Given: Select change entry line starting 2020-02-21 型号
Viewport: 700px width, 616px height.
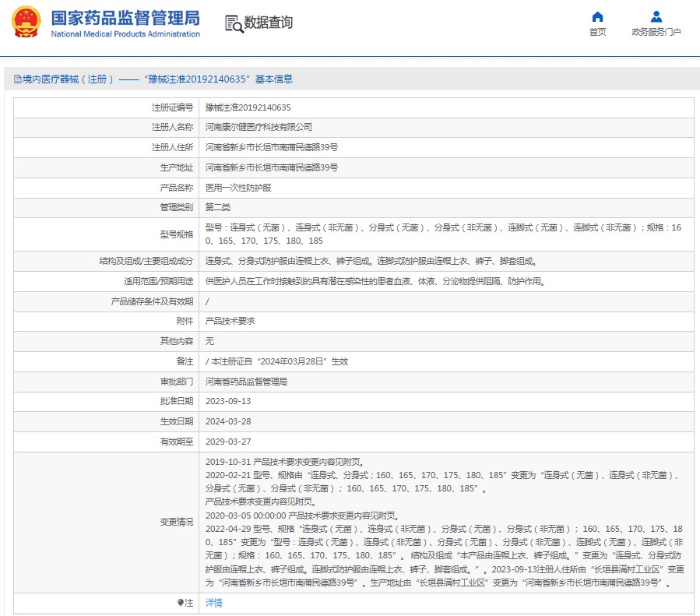Looking at the screenshot, I should [443, 482].
